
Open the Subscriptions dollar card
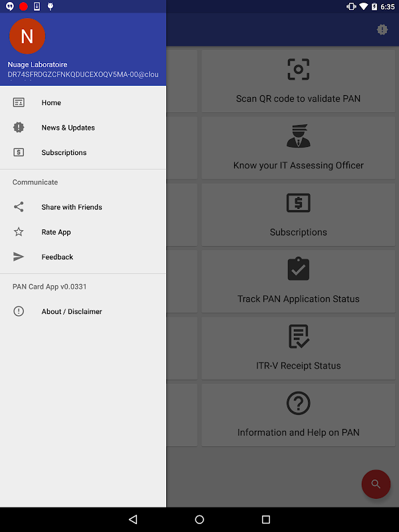pos(298,215)
